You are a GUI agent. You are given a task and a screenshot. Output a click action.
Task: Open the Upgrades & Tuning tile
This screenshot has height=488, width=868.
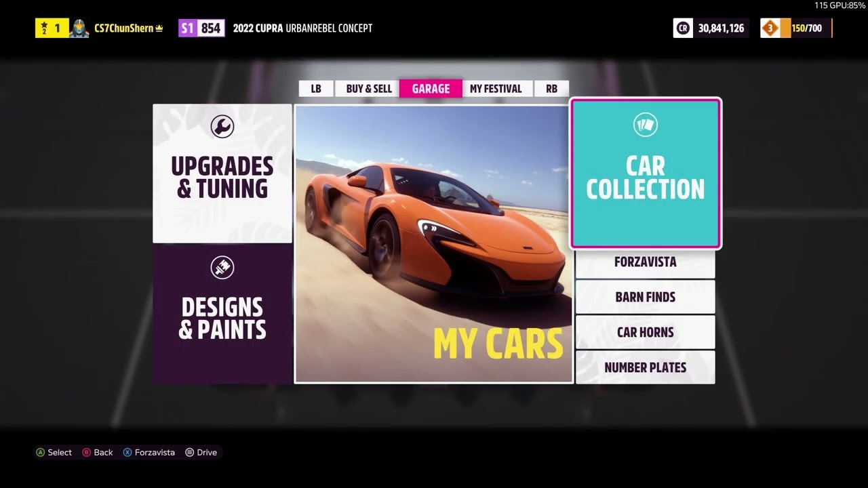(222, 173)
